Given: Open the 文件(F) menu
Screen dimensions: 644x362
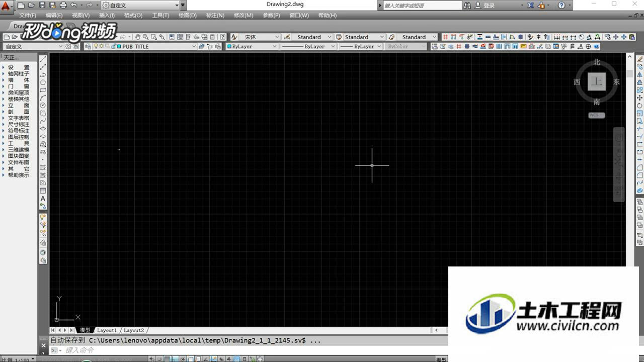Looking at the screenshot, I should click(x=28, y=15).
